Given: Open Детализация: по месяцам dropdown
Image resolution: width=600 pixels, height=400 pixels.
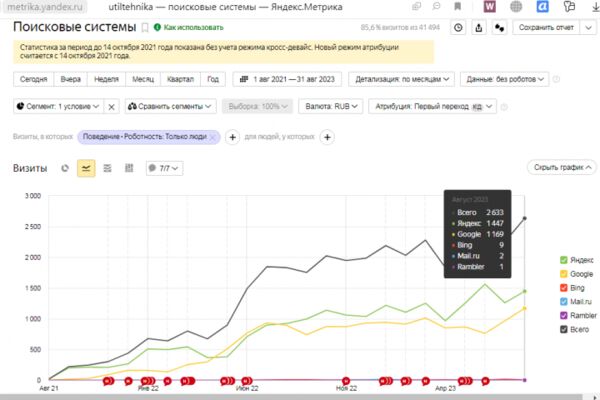Looking at the screenshot, I should (x=401, y=79).
